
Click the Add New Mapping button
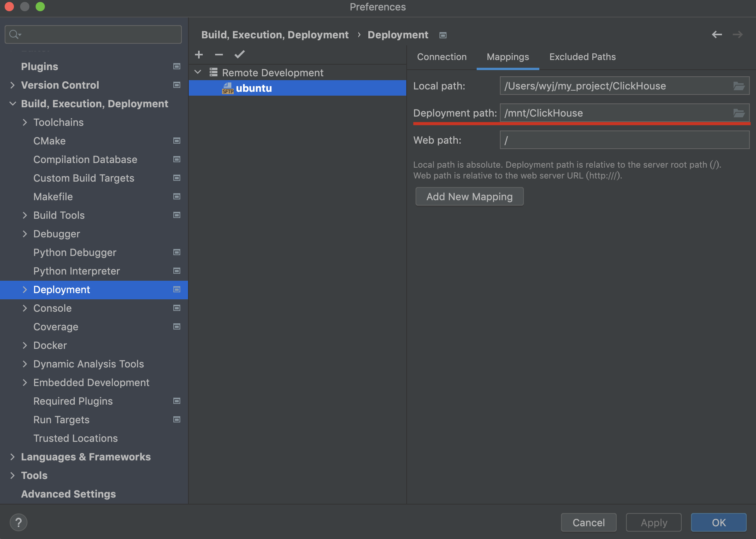(x=469, y=197)
